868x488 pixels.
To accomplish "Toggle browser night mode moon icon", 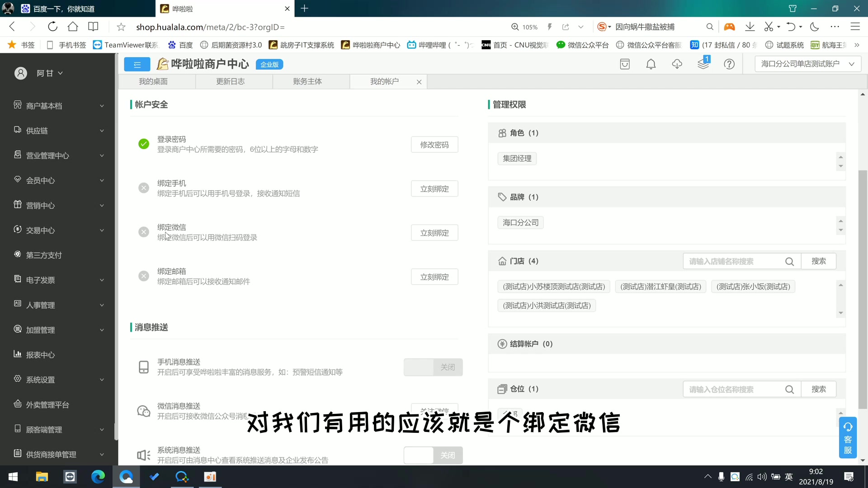I will (x=814, y=27).
